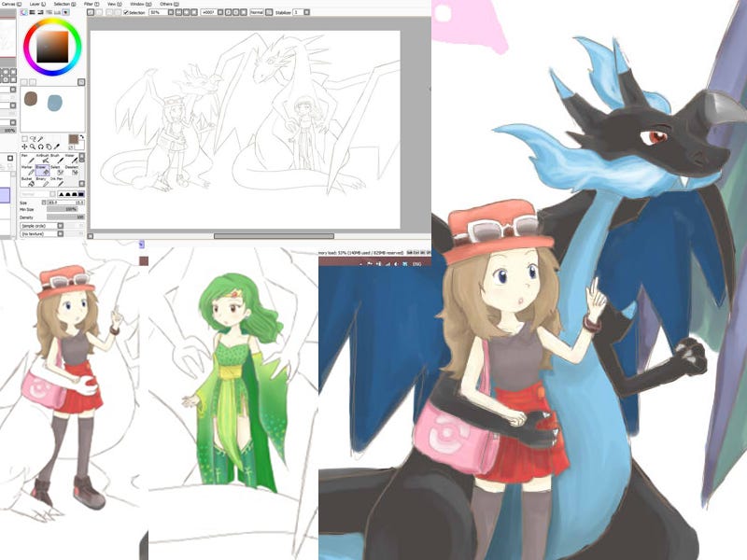747x560 pixels.
Task: Show the HSV slider panel icon
Action: pos(40,12)
